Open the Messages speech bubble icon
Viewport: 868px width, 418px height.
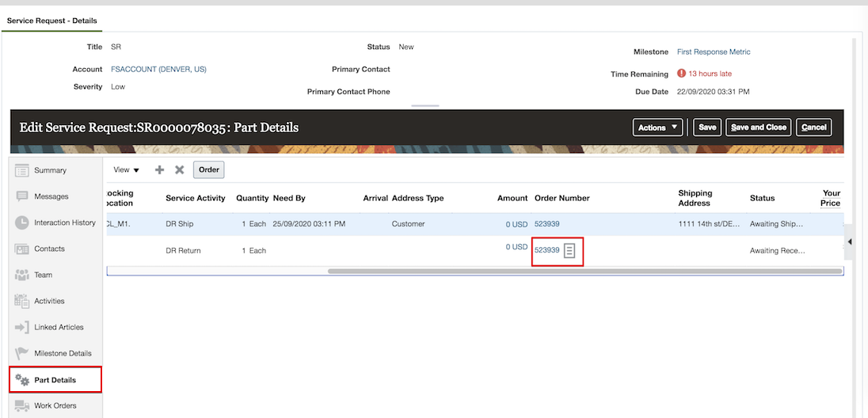coord(22,196)
